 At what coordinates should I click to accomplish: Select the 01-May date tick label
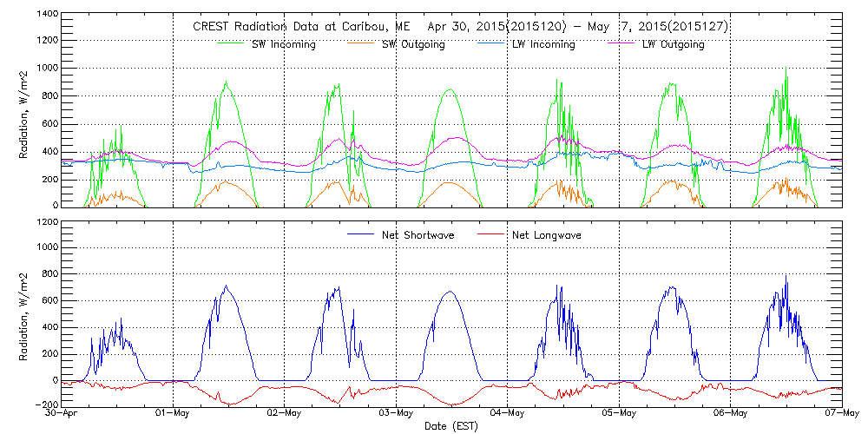(174, 414)
